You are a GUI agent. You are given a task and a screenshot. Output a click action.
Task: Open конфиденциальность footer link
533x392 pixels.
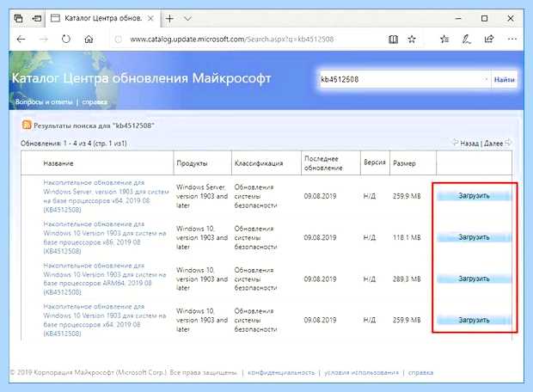tap(281, 372)
